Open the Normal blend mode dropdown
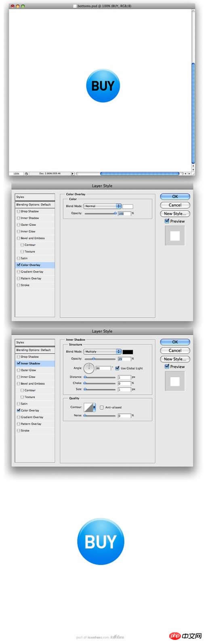 pos(102,206)
